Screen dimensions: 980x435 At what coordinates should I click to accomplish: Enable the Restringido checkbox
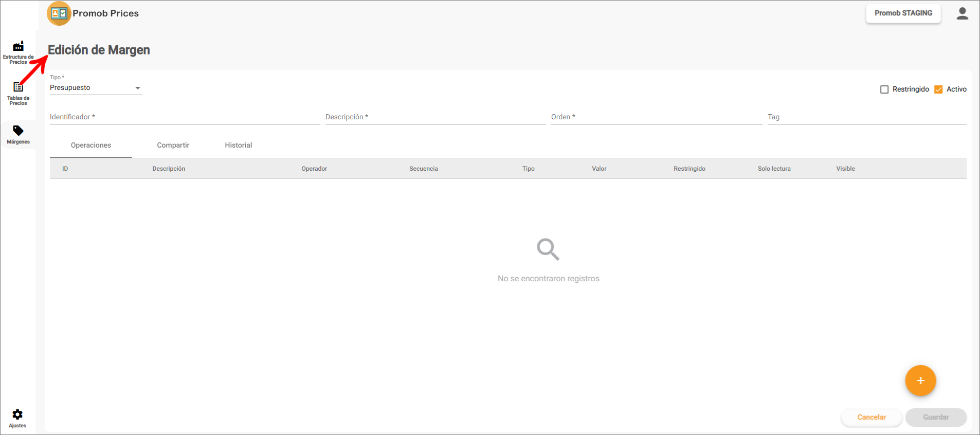(884, 89)
